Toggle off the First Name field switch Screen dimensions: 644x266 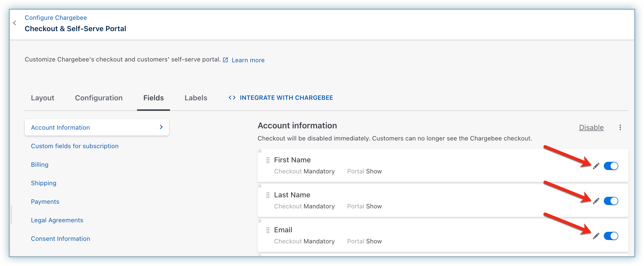coord(611,166)
